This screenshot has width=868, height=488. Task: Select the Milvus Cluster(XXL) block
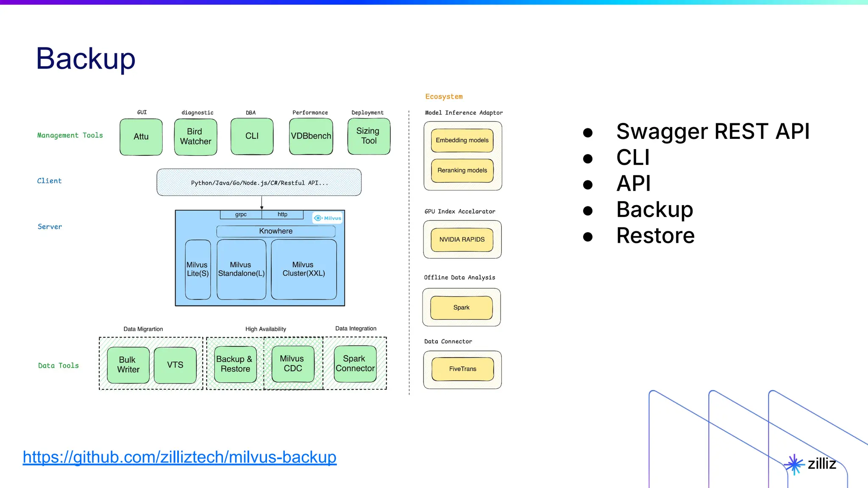(x=303, y=269)
